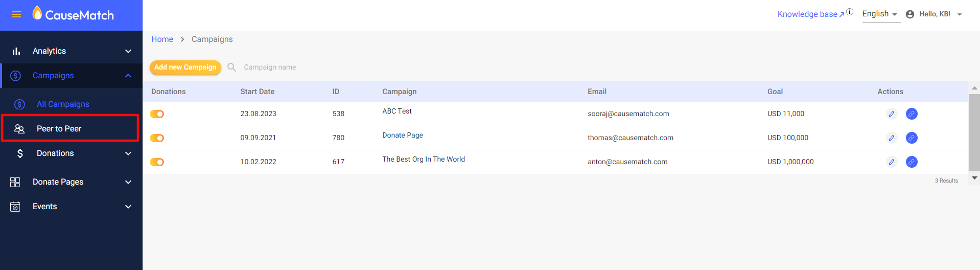Click the table vertical scrollbar
The height and width of the screenshot is (270, 980).
point(974,133)
